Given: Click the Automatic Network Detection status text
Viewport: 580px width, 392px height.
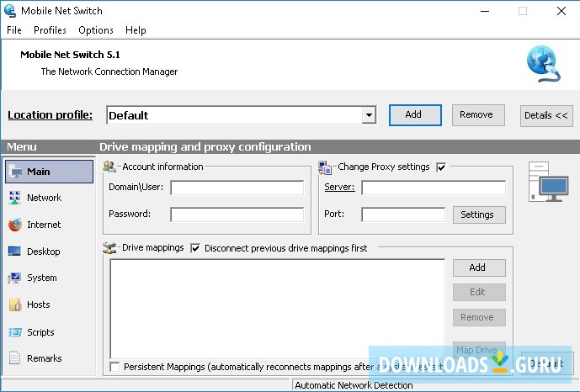Looking at the screenshot, I should click(354, 385).
